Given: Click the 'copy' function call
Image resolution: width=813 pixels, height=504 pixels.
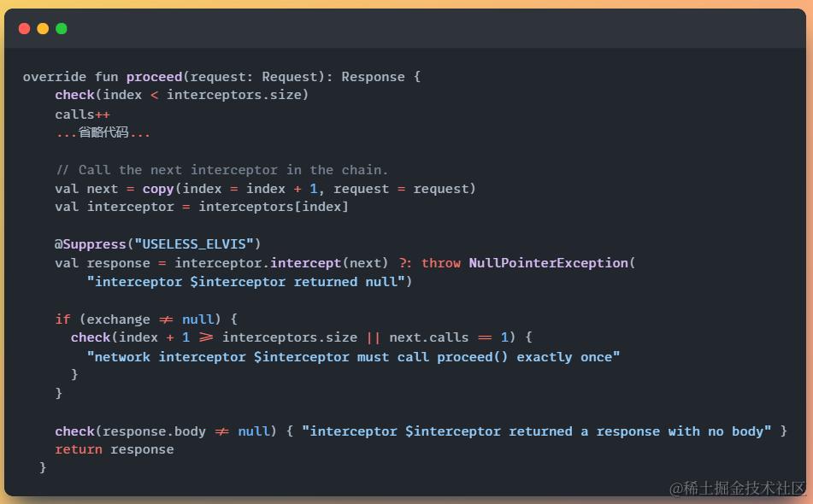Looking at the screenshot, I should [x=158, y=189].
